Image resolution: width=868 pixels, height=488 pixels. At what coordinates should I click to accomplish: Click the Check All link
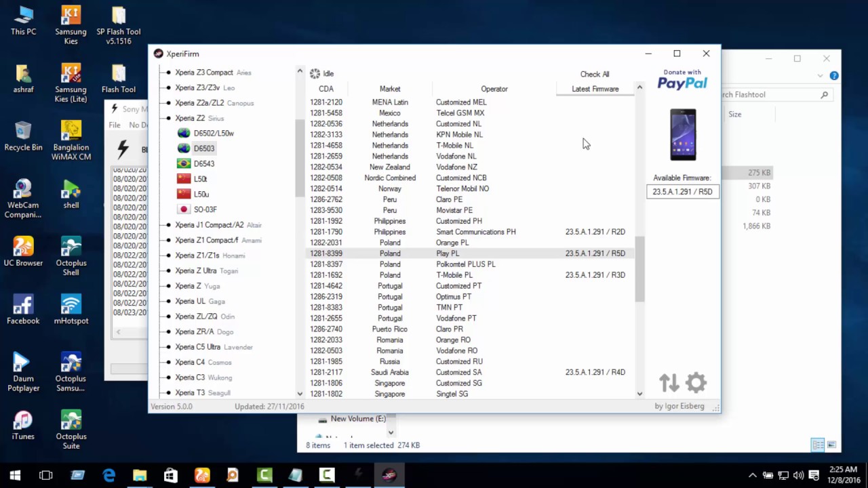pyautogui.click(x=595, y=75)
